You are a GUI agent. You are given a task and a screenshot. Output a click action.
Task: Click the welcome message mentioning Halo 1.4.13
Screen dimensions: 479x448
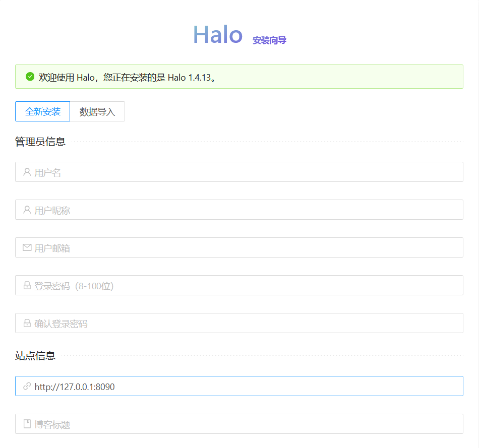click(x=128, y=77)
